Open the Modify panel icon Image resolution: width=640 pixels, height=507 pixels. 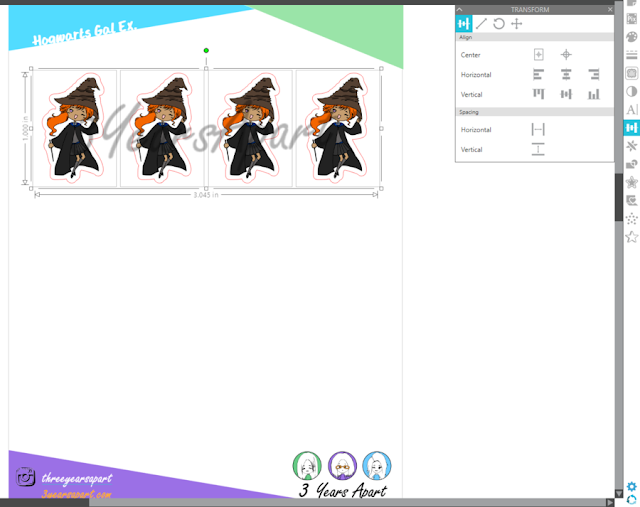point(632,164)
